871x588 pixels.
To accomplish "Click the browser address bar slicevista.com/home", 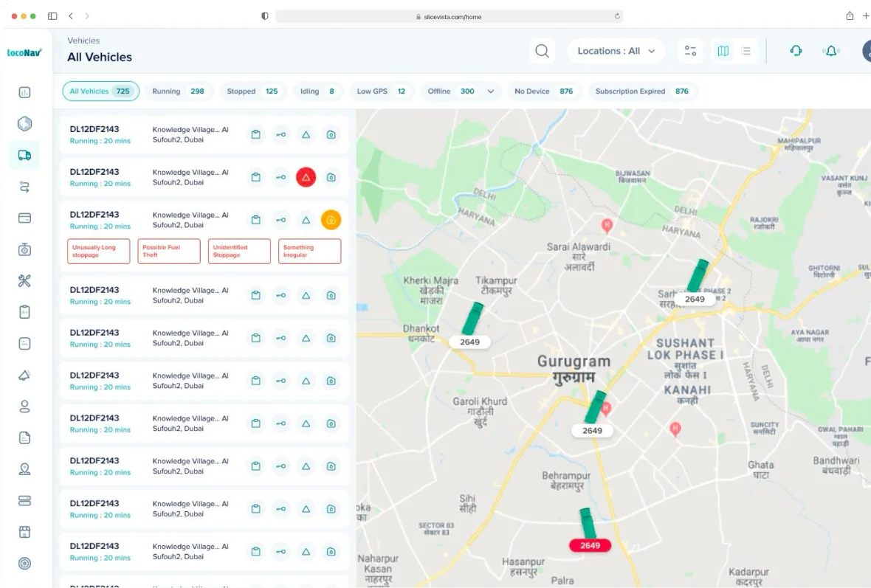I will [449, 17].
